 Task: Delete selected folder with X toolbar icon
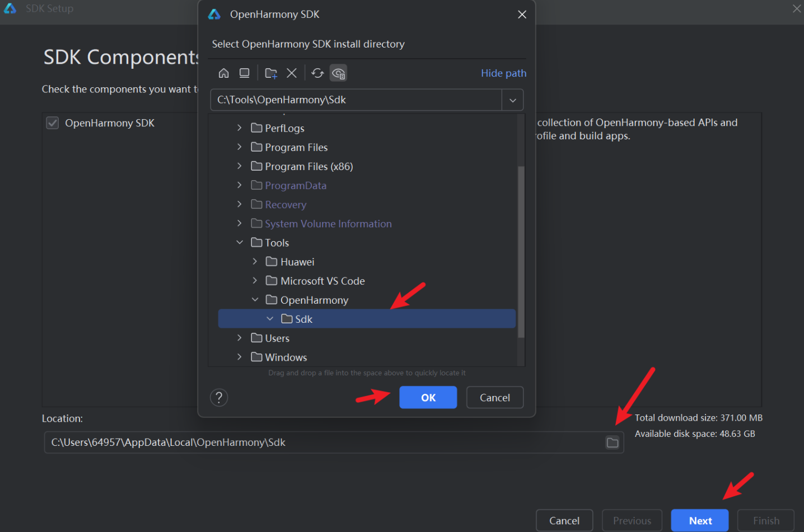click(292, 73)
